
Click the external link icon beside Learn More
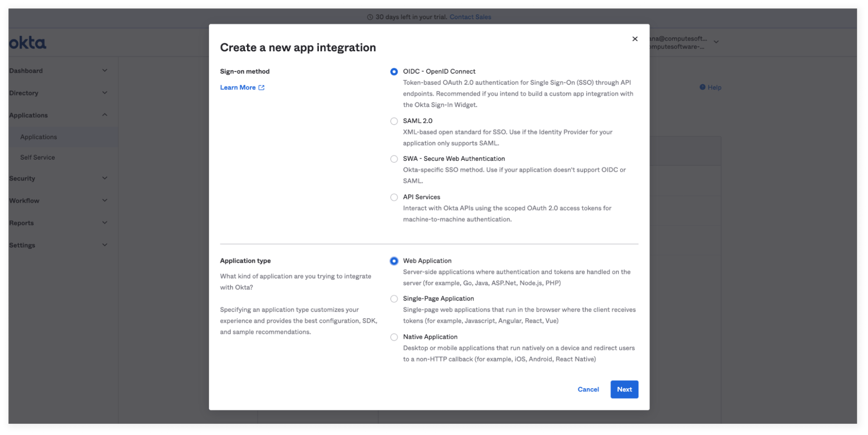coord(261,88)
